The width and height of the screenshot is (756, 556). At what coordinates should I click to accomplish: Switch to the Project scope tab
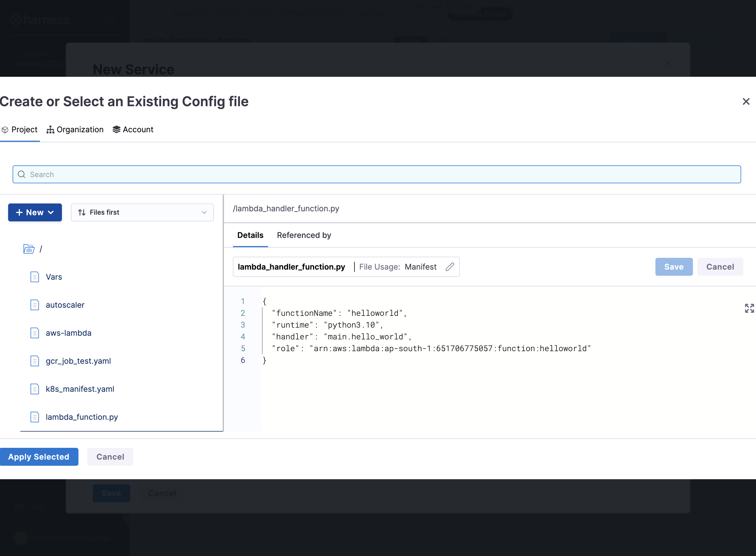(20, 129)
